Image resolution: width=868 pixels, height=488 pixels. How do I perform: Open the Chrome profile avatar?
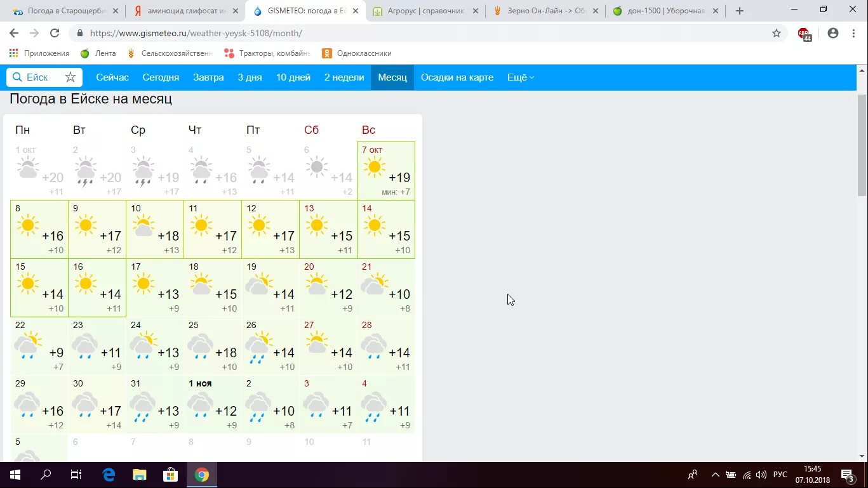tap(833, 33)
